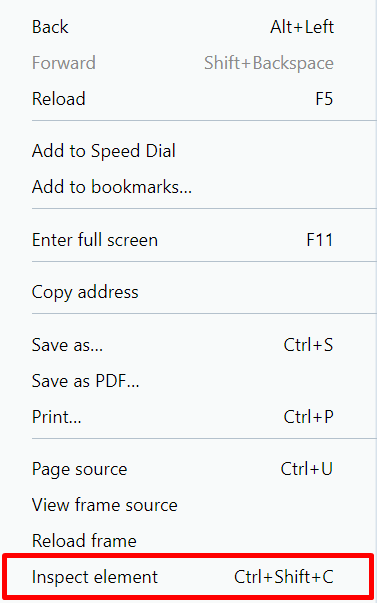Select Save as PDF… option

click(x=188, y=381)
